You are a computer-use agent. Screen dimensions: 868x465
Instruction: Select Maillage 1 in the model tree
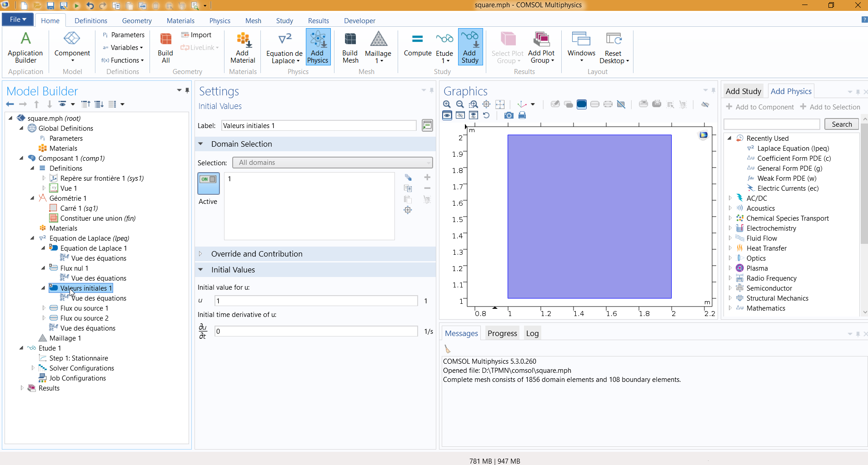click(x=65, y=338)
